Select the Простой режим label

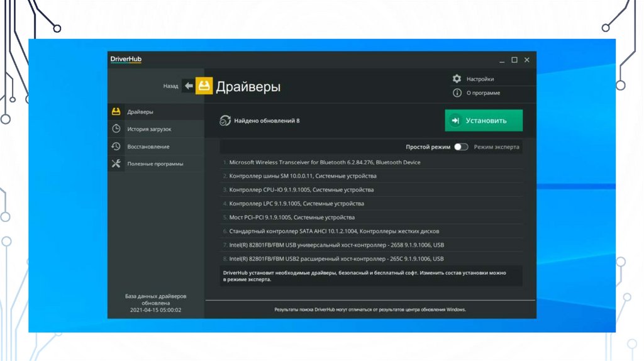[x=428, y=147]
